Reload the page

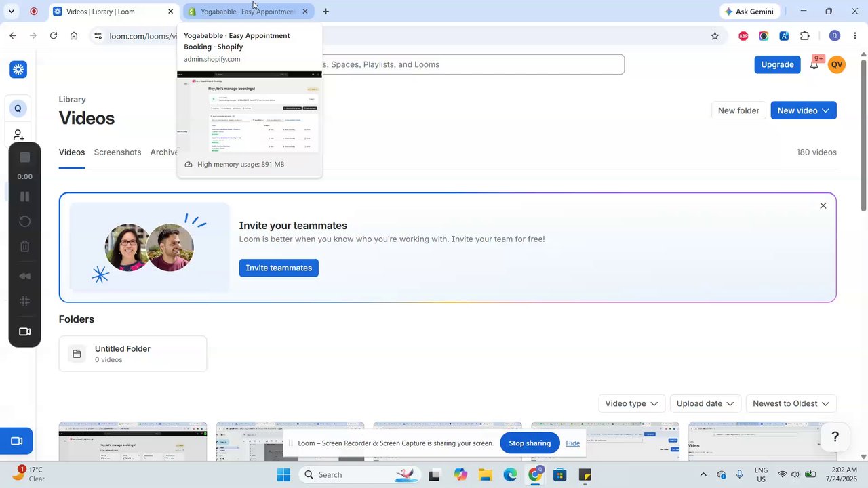tap(54, 36)
